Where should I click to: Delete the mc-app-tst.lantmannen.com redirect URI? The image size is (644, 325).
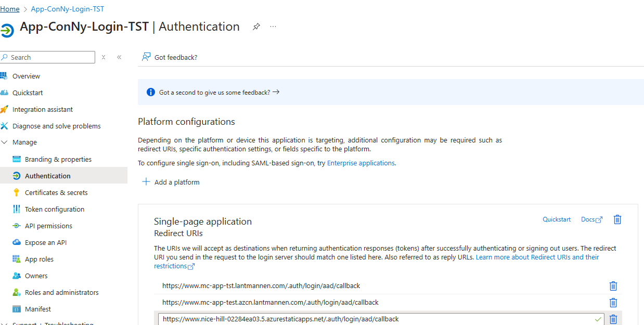[x=613, y=286]
